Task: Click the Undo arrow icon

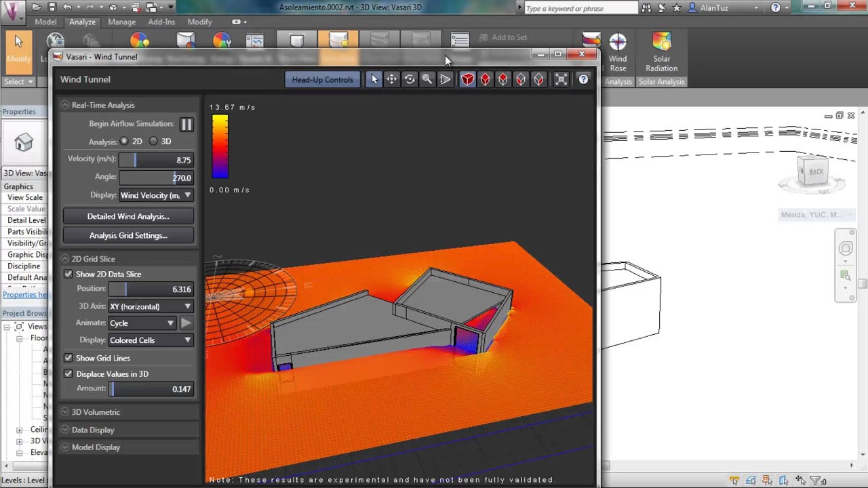Action: coord(67,7)
